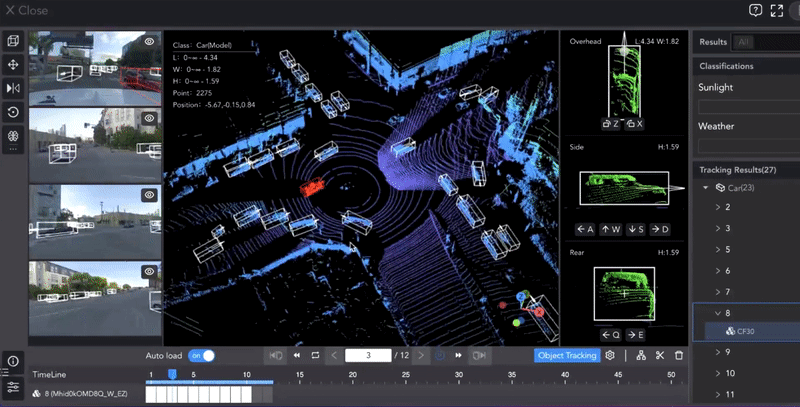The height and width of the screenshot is (407, 800).
Task: Hide the fourth camera image view
Action: (x=149, y=271)
